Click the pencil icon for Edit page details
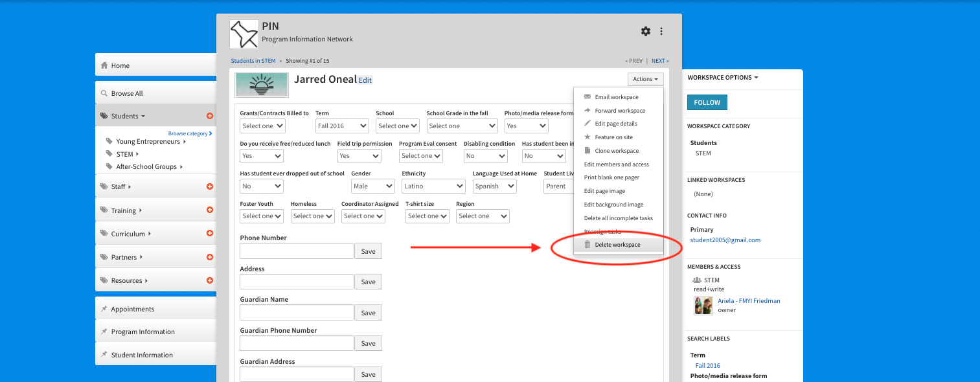The image size is (980, 382). tap(587, 123)
